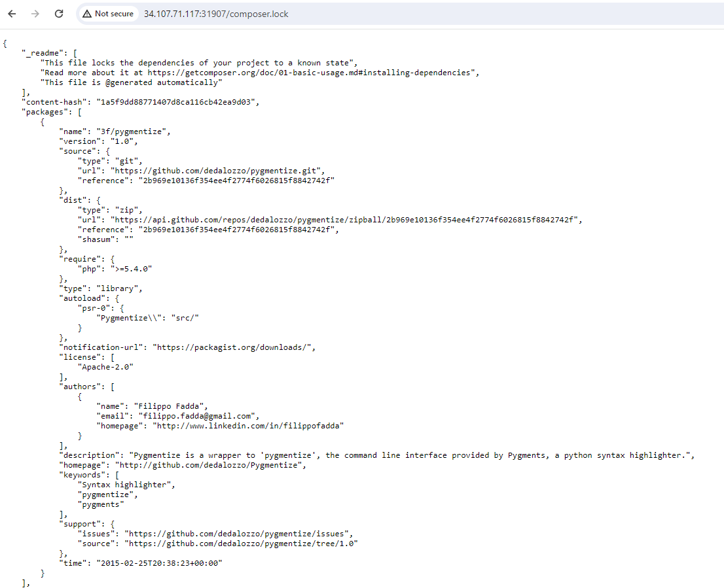Click the address bar URL composer.lock

pyautogui.click(x=216, y=14)
